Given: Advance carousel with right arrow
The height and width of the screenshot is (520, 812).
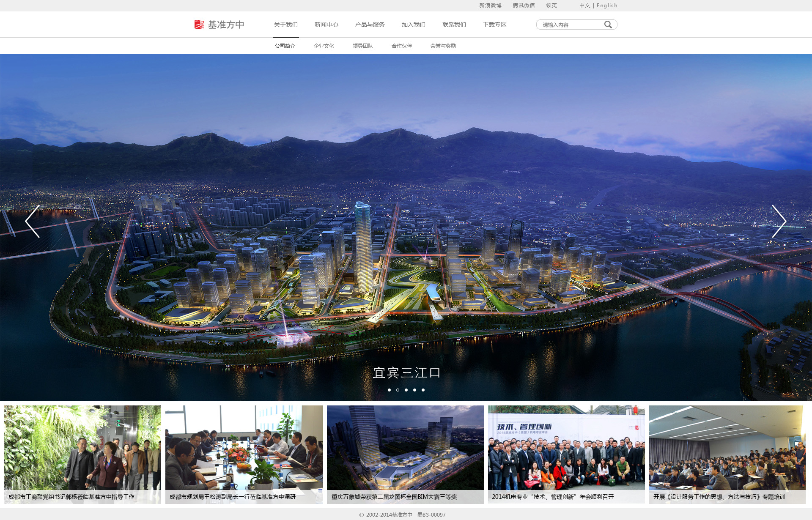Looking at the screenshot, I should click(x=779, y=221).
